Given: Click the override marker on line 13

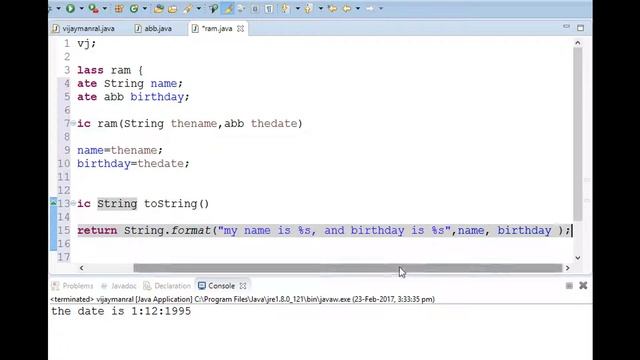Looking at the screenshot, I should click(x=53, y=202).
